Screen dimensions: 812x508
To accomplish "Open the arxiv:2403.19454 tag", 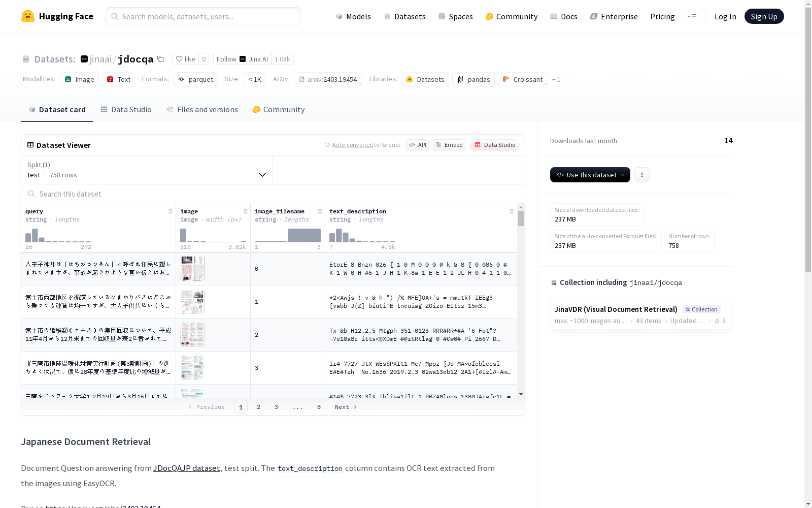I will click(x=329, y=79).
